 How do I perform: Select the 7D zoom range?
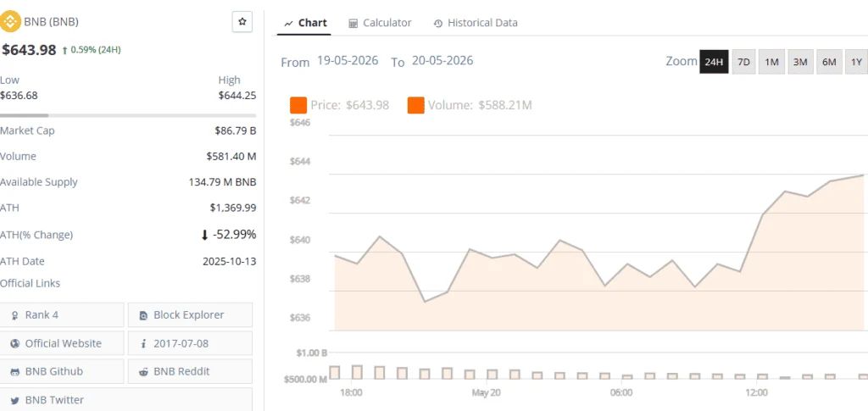(744, 62)
